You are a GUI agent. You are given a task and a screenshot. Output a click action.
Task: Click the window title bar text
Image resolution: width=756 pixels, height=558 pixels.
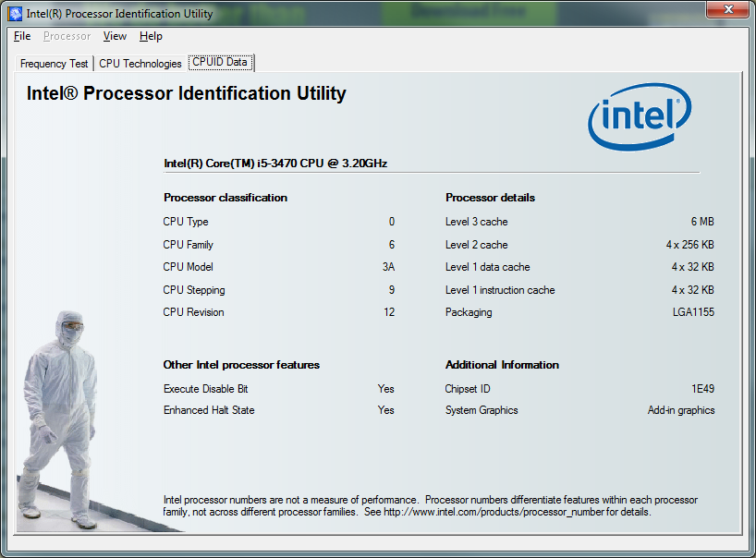pos(119,14)
